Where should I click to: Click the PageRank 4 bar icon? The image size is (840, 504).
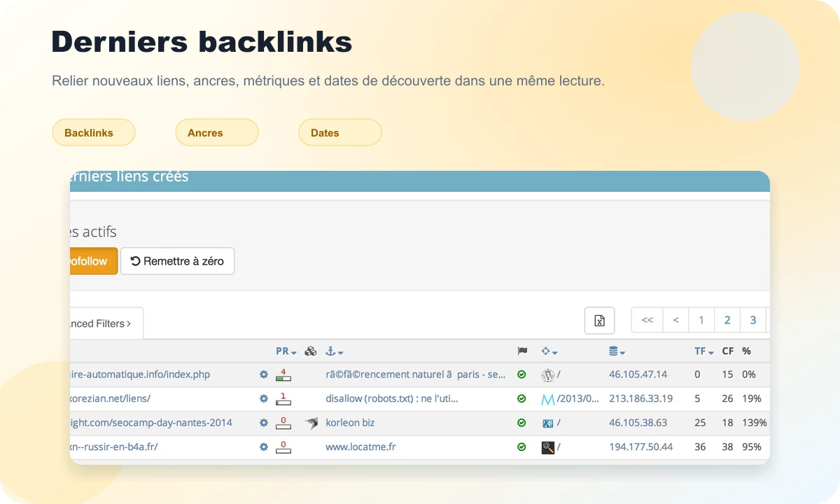(283, 374)
